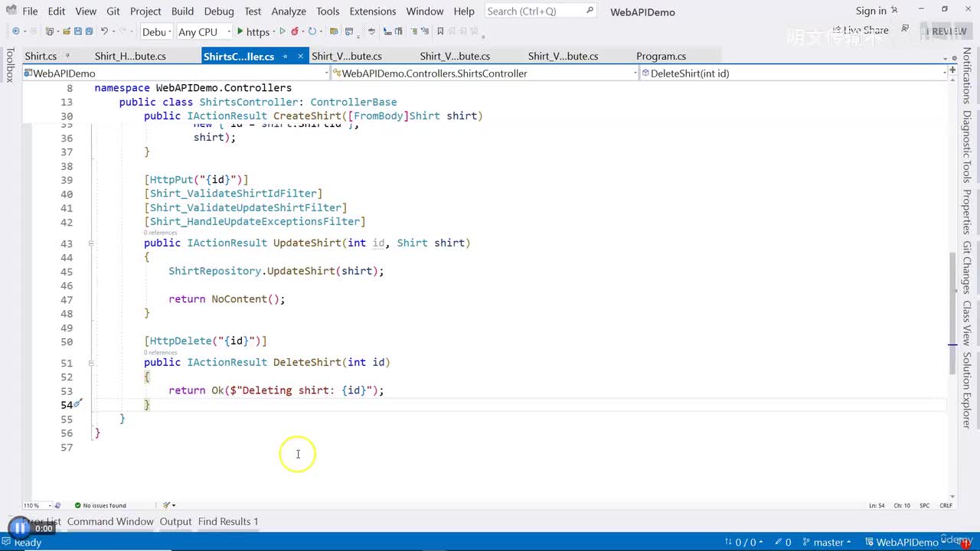Click the CRLF line ending indicator

point(946,505)
